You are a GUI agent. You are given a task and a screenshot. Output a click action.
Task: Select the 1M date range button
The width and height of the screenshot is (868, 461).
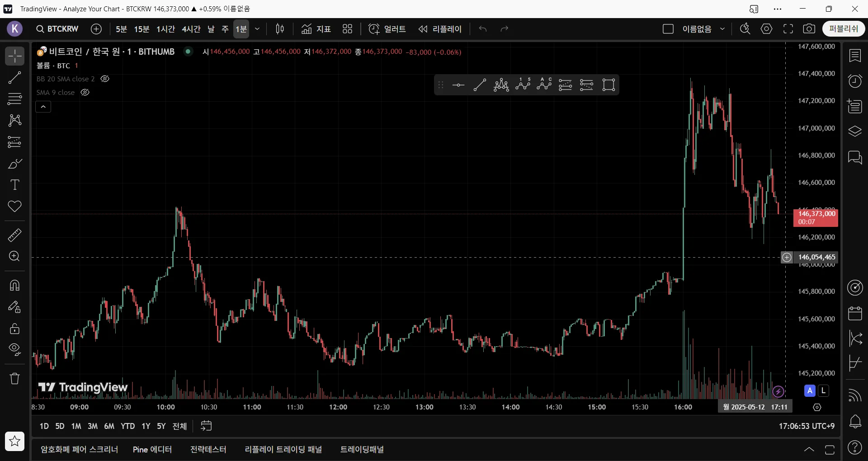(x=76, y=426)
